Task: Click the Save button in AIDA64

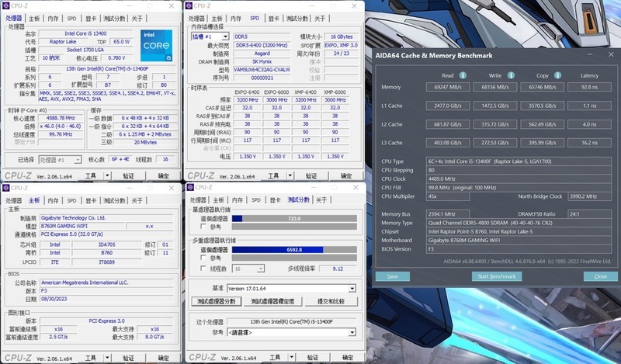Action: point(393,276)
